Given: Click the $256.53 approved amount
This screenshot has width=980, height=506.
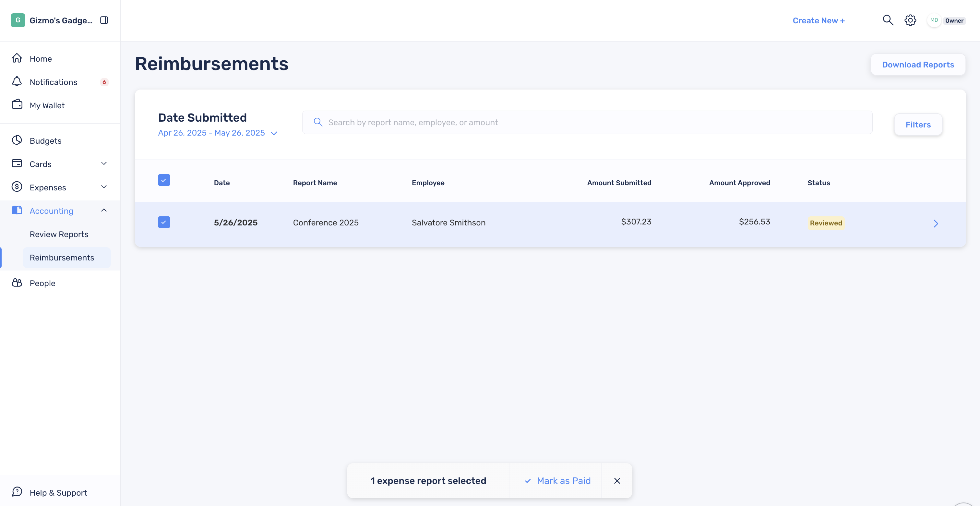Looking at the screenshot, I should [x=754, y=222].
